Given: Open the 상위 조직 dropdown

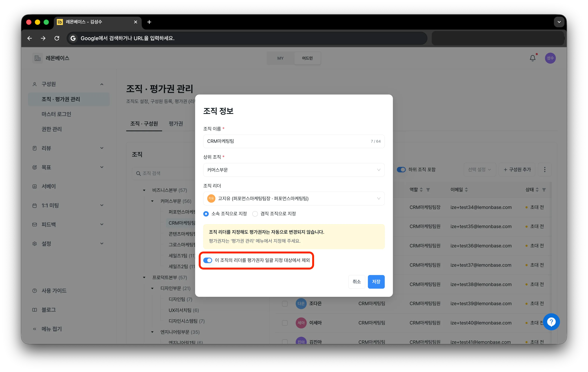Looking at the screenshot, I should point(294,170).
